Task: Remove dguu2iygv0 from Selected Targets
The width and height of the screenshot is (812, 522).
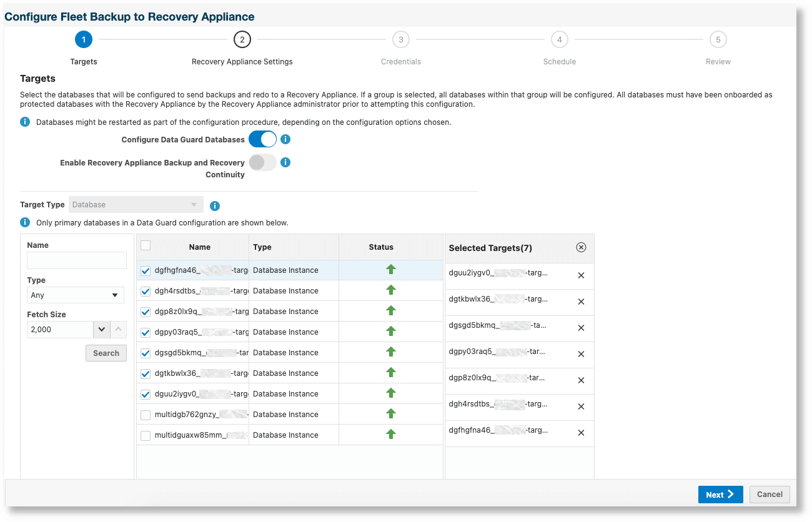Action: 581,275
